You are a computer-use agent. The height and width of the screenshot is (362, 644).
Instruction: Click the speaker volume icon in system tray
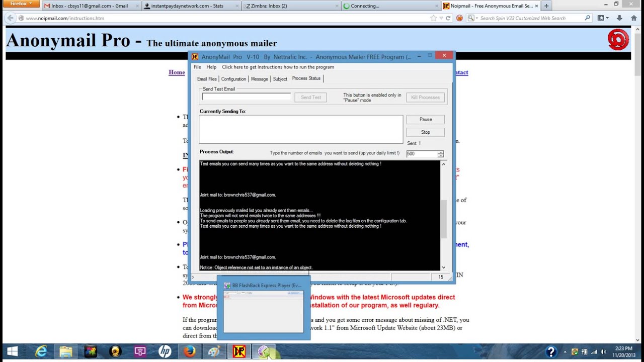click(x=603, y=352)
